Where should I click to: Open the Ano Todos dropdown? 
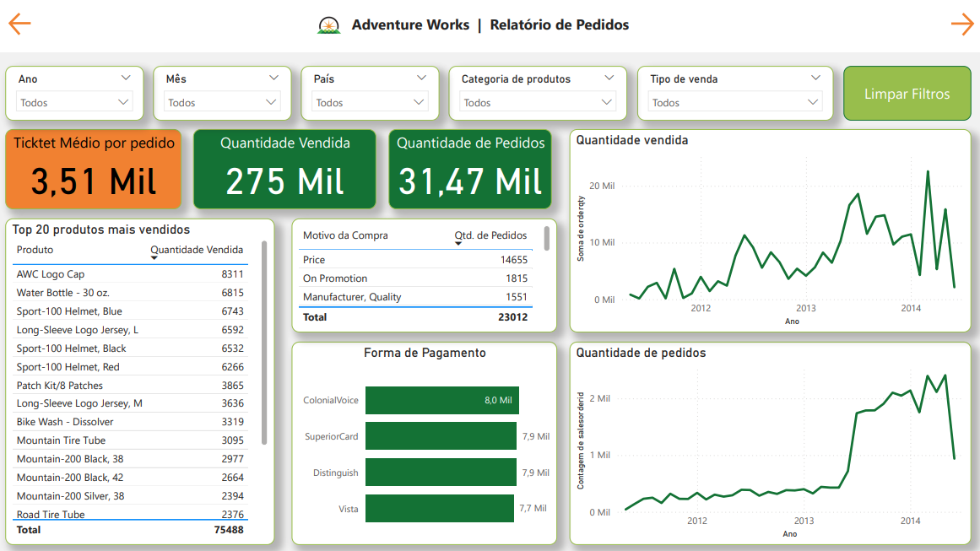74,102
